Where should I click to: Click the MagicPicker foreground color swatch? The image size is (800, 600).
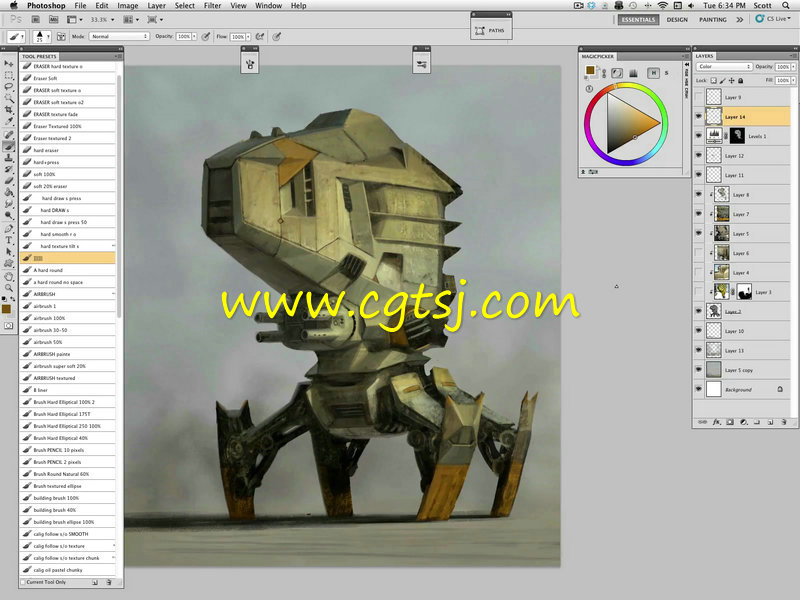590,70
